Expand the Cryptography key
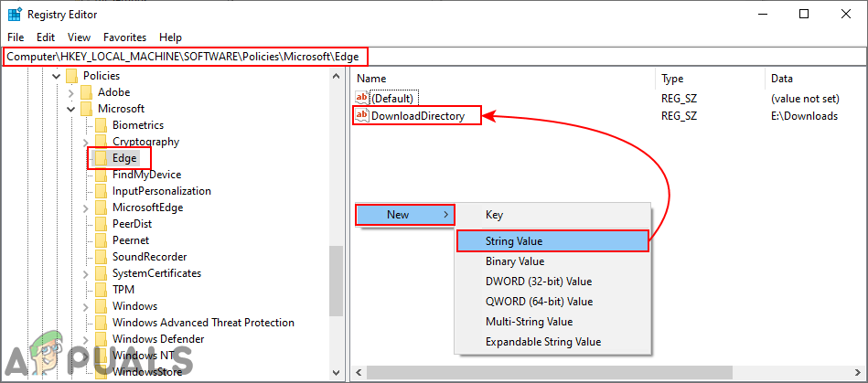868x383 pixels. click(86, 142)
